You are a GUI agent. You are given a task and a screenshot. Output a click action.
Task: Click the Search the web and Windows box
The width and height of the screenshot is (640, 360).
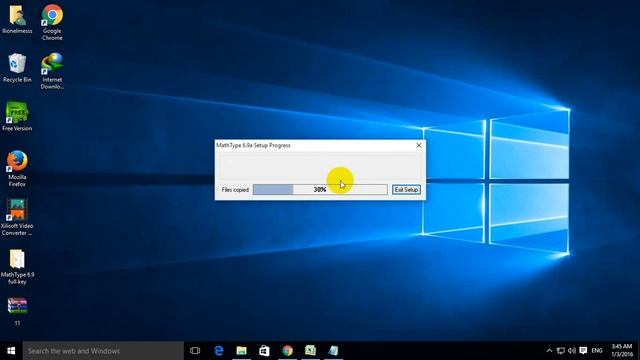103,351
